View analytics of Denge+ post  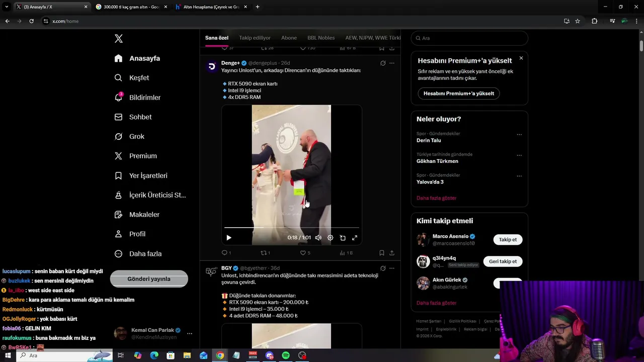click(x=346, y=253)
